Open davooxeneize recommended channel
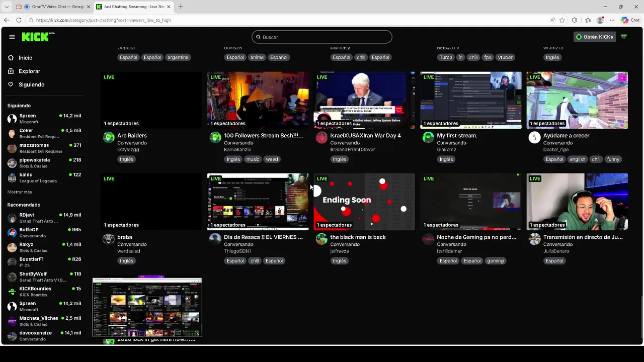644x362 pixels. [x=44, y=335]
